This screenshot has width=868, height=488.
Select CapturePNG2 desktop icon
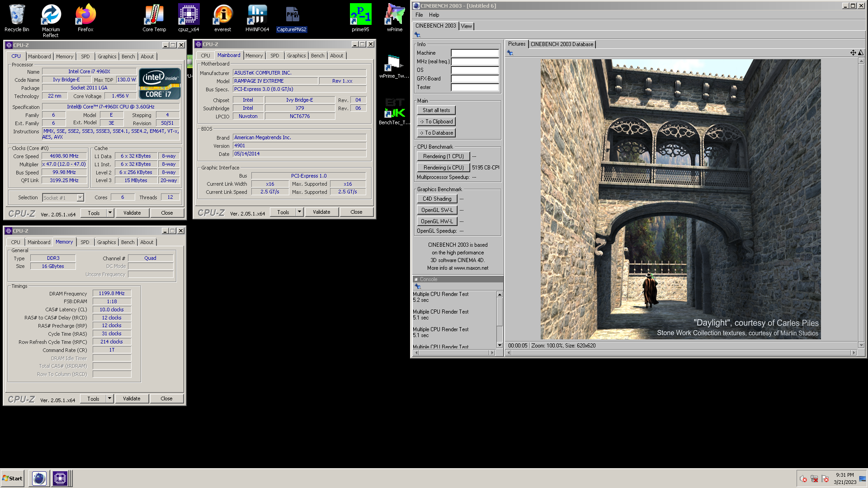tap(292, 18)
